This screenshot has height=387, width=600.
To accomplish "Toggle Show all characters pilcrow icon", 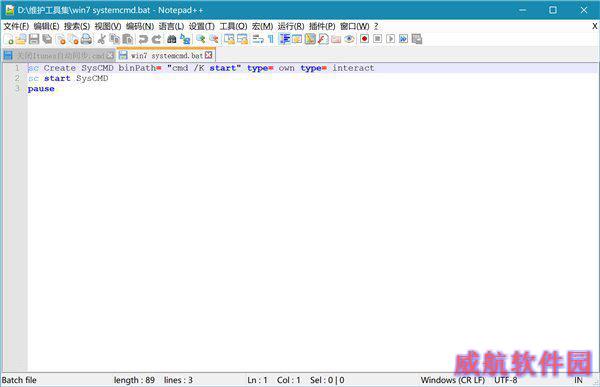I will 271,39.
